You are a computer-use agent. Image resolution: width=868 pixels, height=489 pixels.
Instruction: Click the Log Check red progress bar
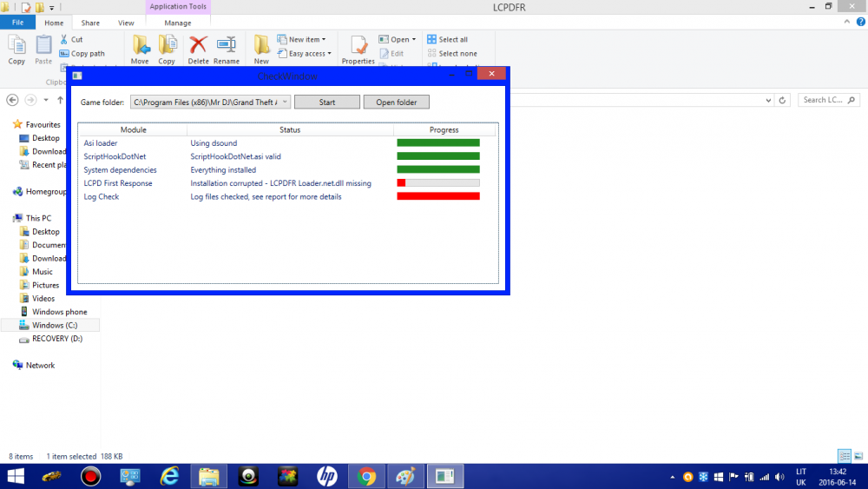tap(438, 196)
